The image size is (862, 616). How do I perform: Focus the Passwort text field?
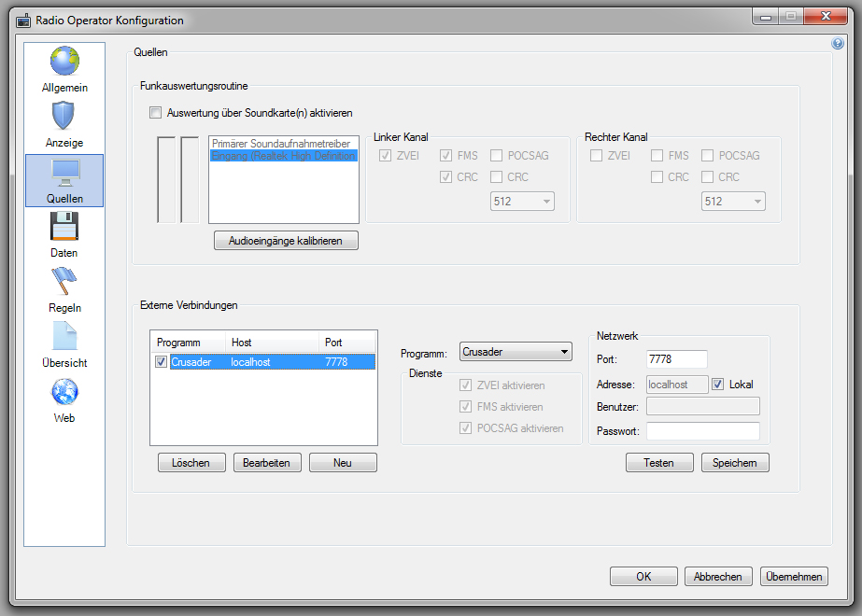pos(702,431)
